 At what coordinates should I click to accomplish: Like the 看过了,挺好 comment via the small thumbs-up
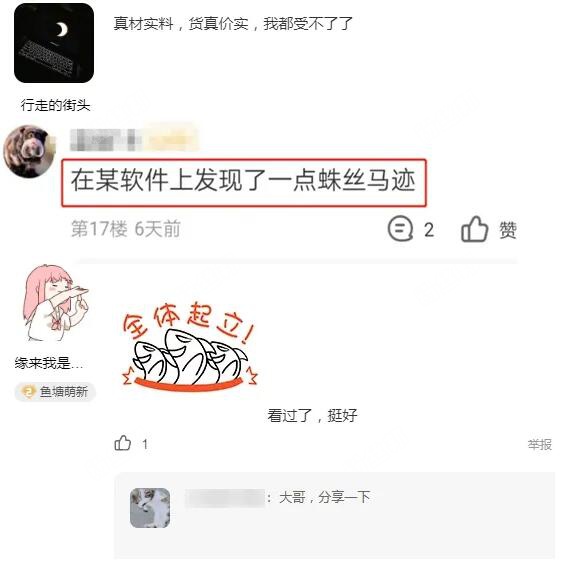(x=123, y=443)
